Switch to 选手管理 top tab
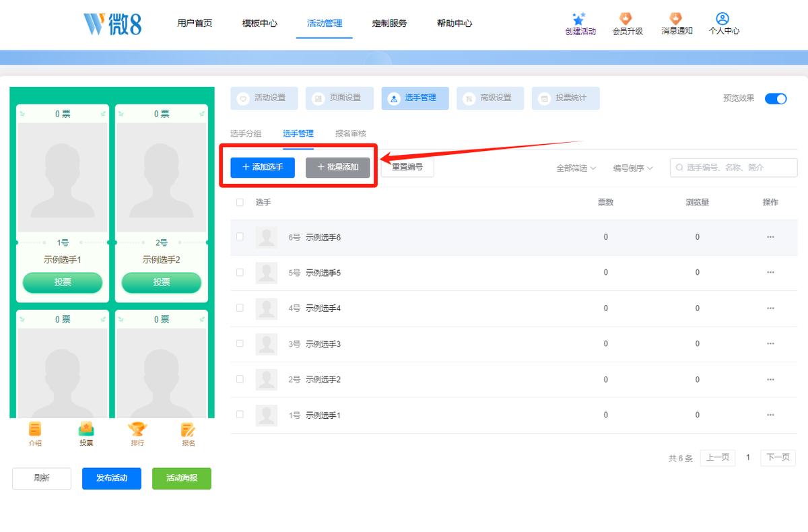 tap(415, 98)
